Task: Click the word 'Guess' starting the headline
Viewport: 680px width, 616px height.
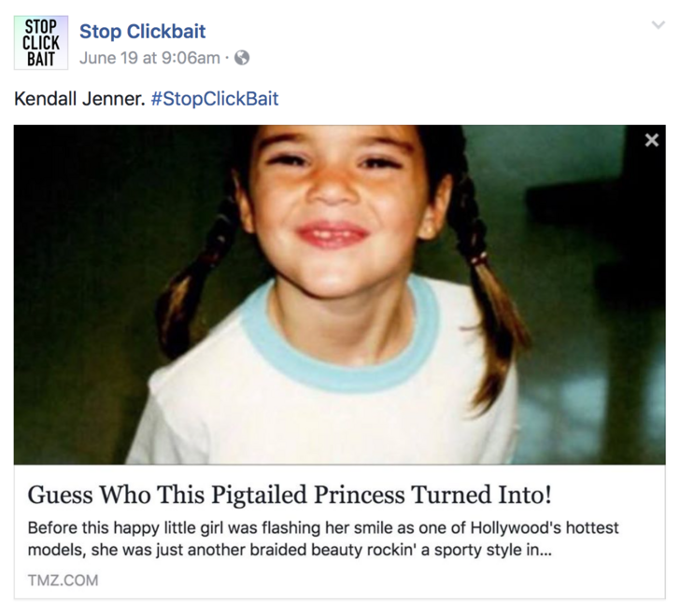Action: 59,493
